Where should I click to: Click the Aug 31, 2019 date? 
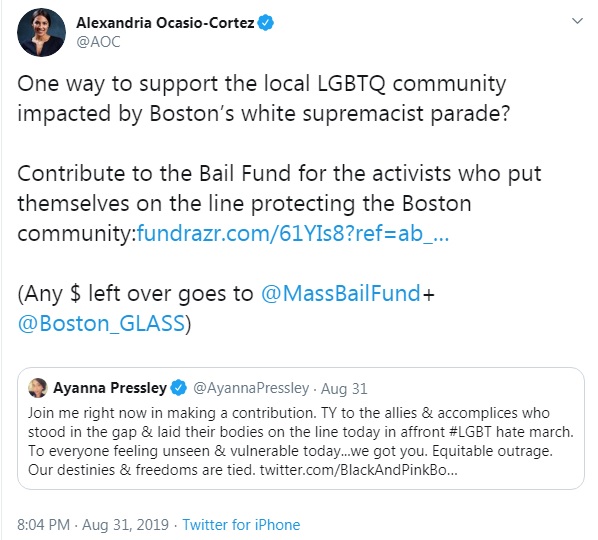125,525
